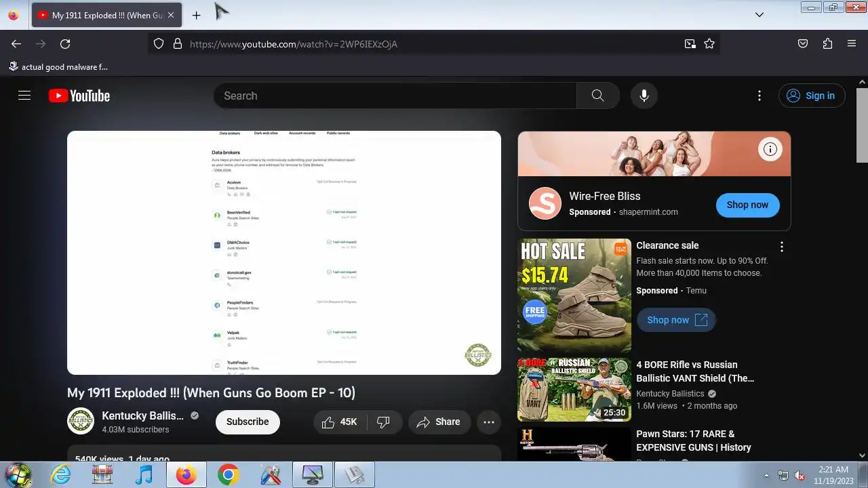Go to the YouTube home logo

(79, 96)
